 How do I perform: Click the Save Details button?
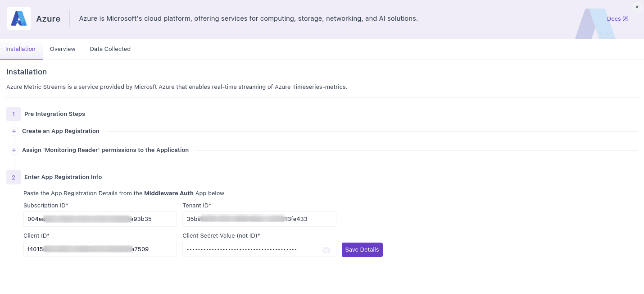(362, 249)
